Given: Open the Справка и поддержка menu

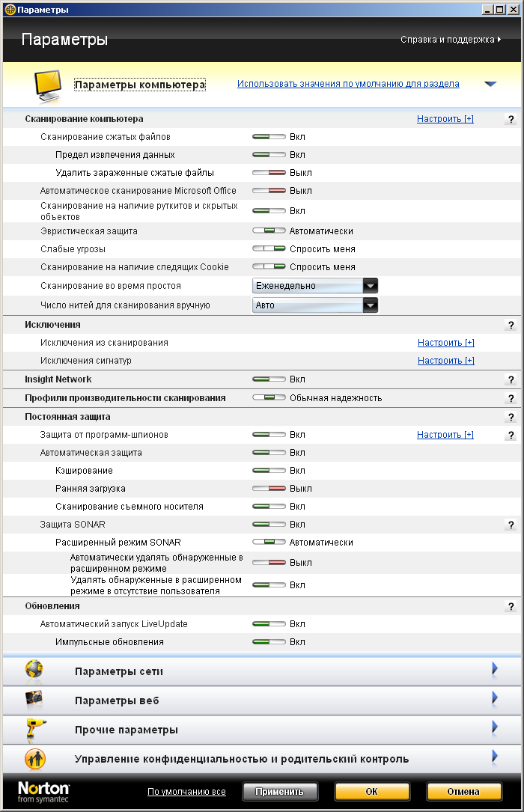Looking at the screenshot, I should click(451, 40).
